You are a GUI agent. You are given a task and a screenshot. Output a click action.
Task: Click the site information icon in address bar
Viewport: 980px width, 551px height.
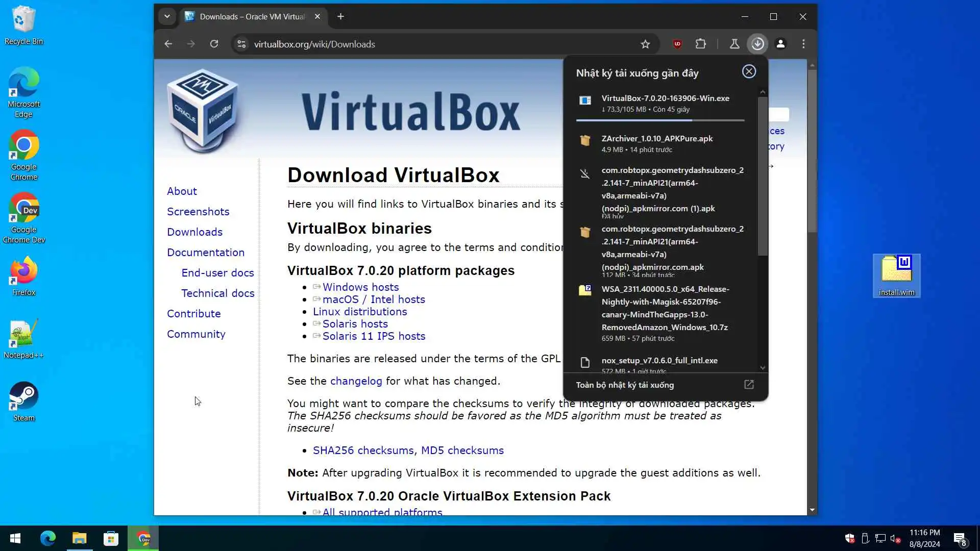pyautogui.click(x=242, y=44)
